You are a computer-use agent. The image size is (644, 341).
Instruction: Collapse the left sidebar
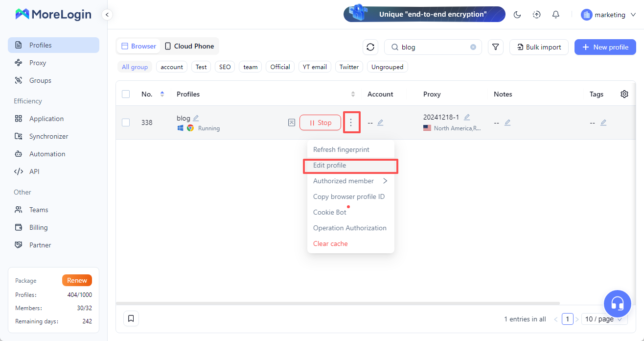click(107, 15)
